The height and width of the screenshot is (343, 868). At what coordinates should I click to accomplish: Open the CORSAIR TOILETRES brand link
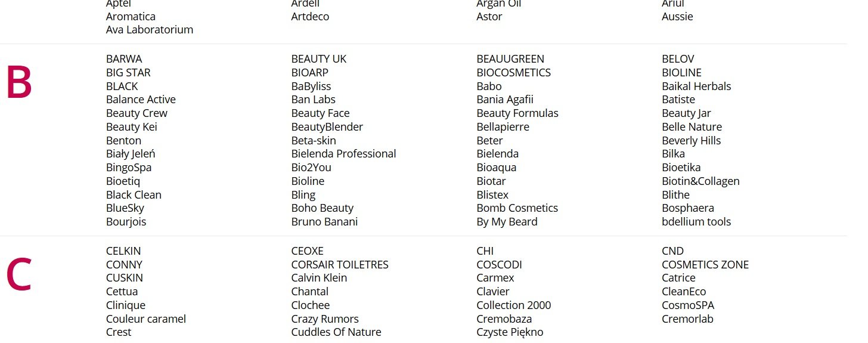(340, 265)
